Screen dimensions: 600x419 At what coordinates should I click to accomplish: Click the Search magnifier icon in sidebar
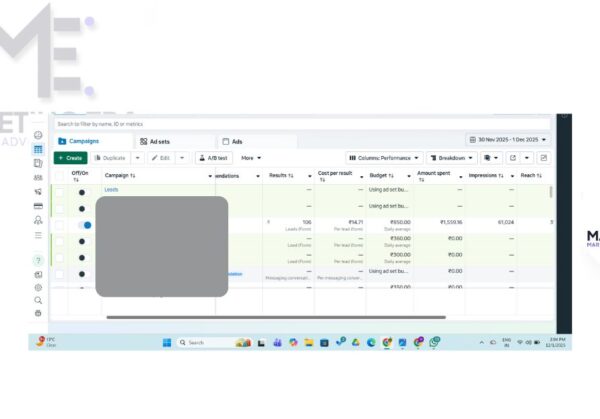(38, 300)
